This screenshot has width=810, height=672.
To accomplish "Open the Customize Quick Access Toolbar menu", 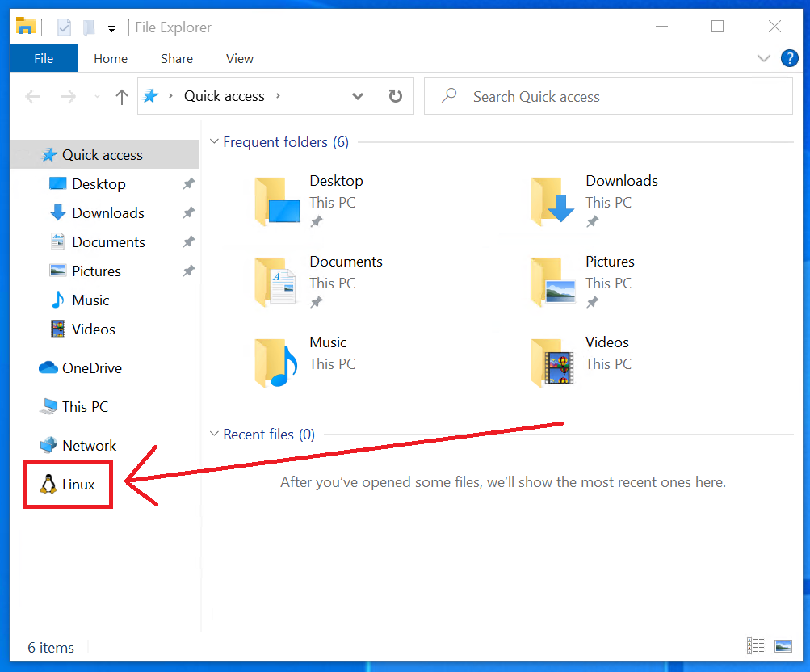I will click(111, 27).
